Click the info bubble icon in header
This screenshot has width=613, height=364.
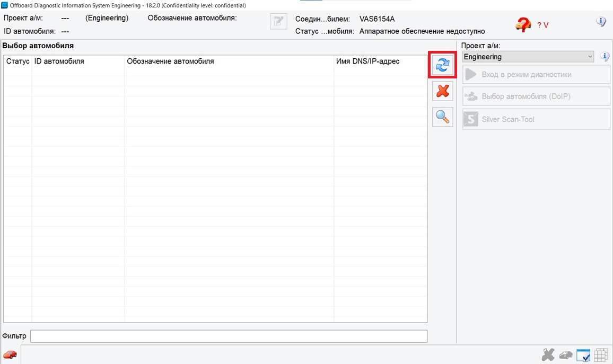coord(601,22)
